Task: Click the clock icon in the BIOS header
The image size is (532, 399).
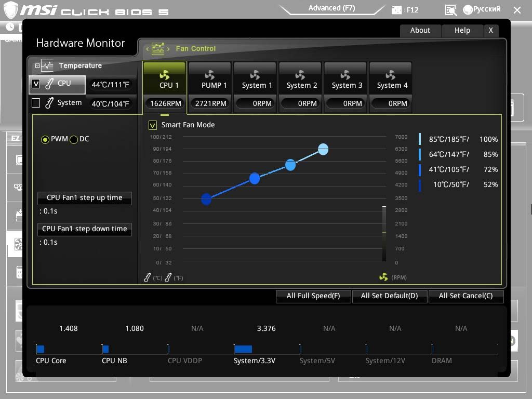Action: point(10,27)
